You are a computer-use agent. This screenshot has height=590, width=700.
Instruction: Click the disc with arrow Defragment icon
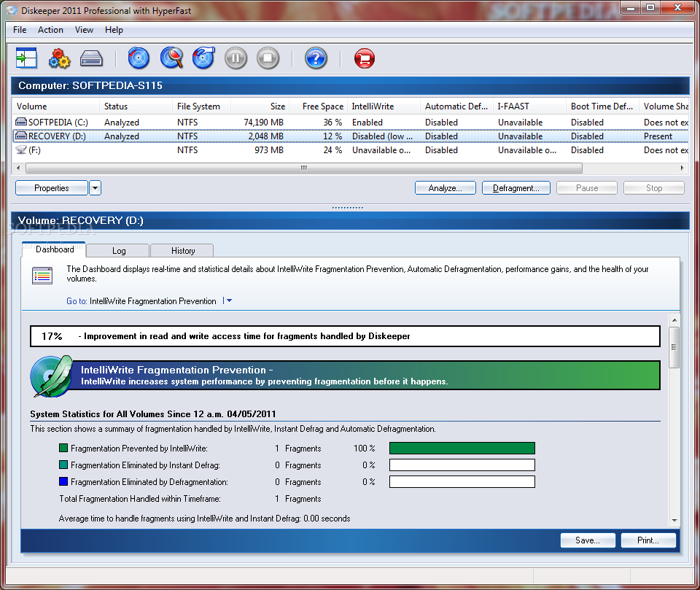point(203,58)
